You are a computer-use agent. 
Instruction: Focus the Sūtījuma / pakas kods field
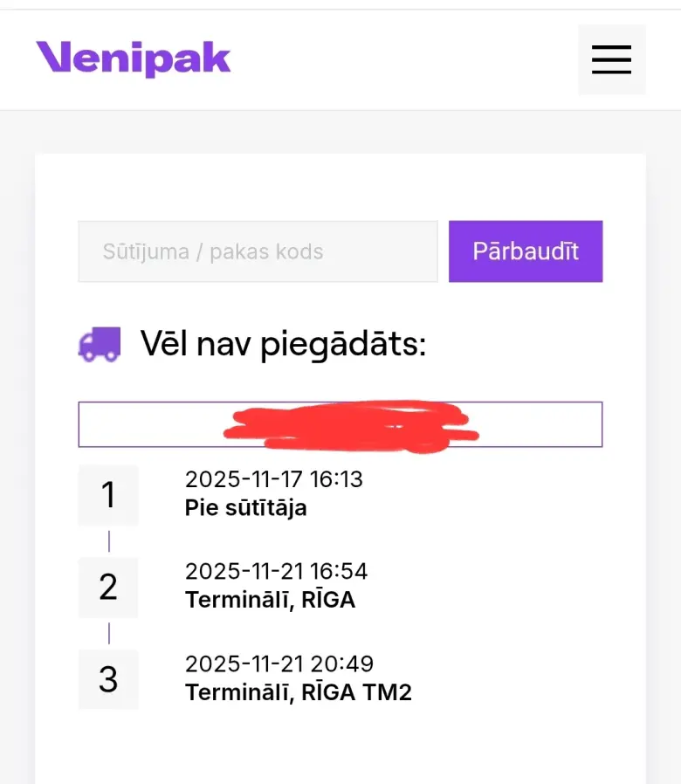pyautogui.click(x=258, y=251)
